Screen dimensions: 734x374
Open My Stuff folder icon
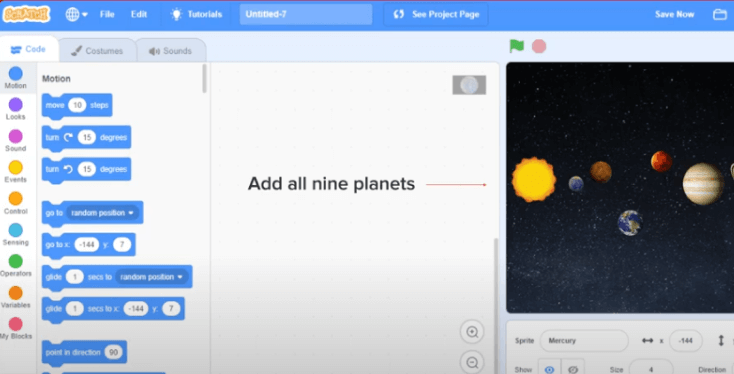pos(719,15)
